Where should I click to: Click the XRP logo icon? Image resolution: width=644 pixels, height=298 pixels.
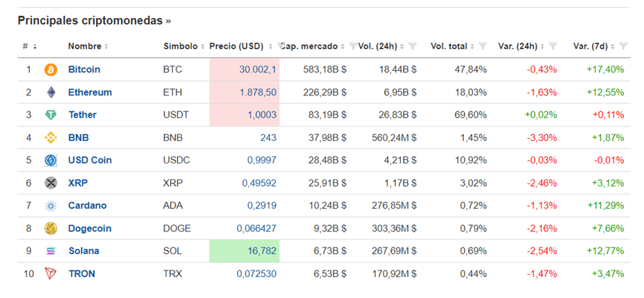[51, 184]
